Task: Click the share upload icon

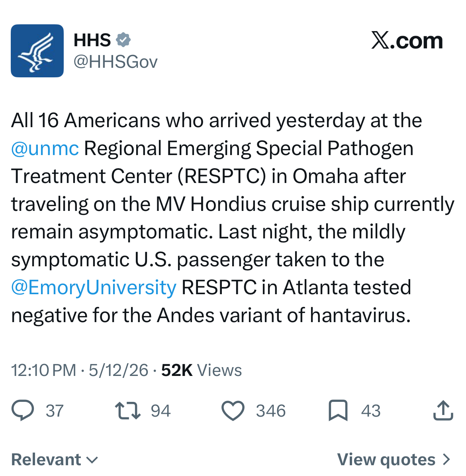Action: point(443,411)
